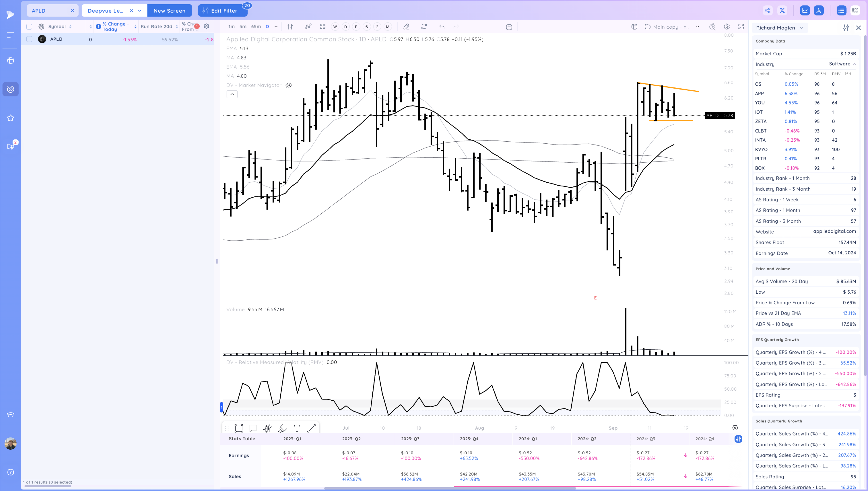Click the share icon in top bar
This screenshot has height=491, width=868.
(768, 10)
